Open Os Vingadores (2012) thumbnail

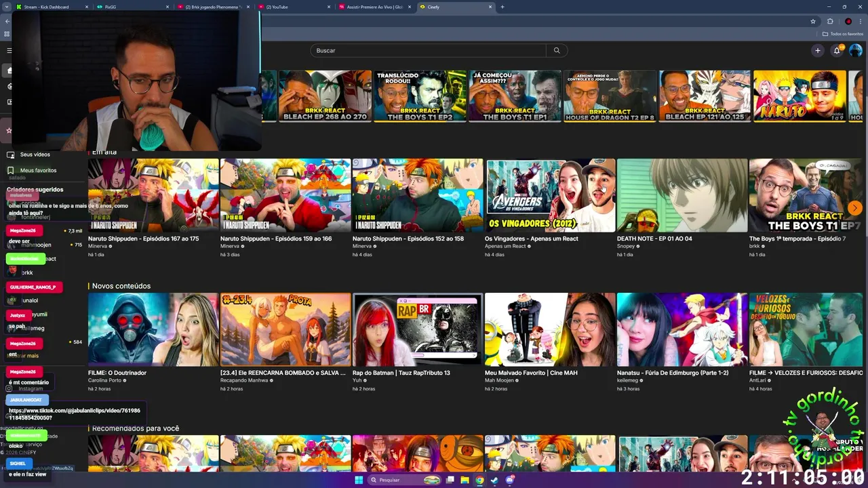click(x=550, y=195)
